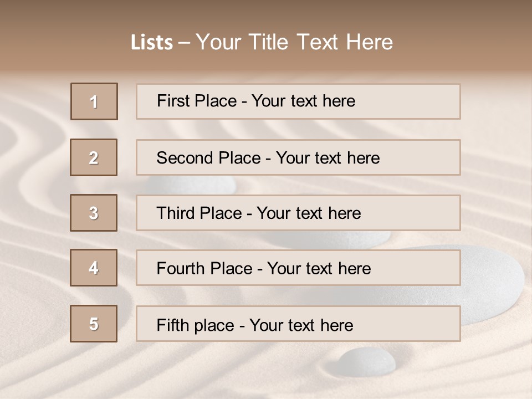532x399 pixels.
Task: Click 'Your Title Text Here' in the title
Action: (294, 42)
